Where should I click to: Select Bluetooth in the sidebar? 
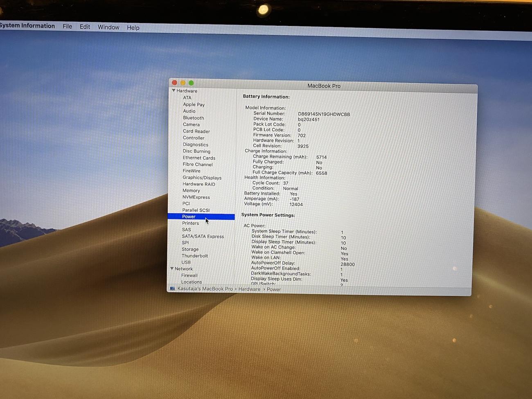(x=194, y=118)
